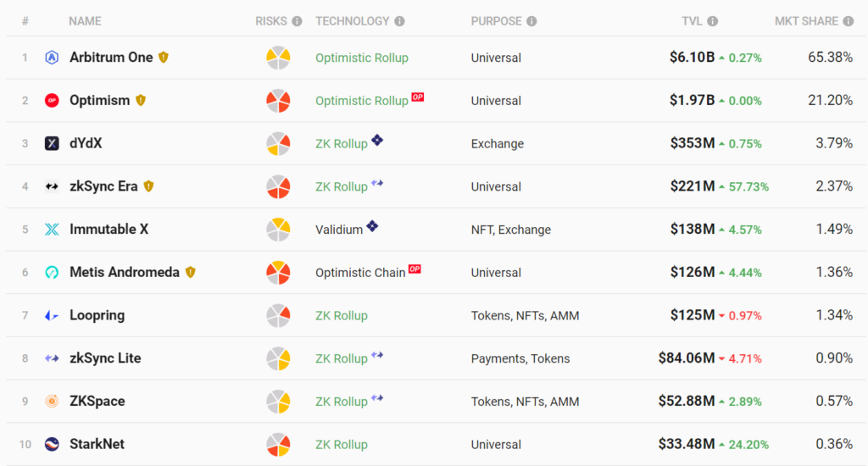The image size is (868, 466).
Task: Click ZK Rollup text in Loopring row
Action: tap(342, 315)
